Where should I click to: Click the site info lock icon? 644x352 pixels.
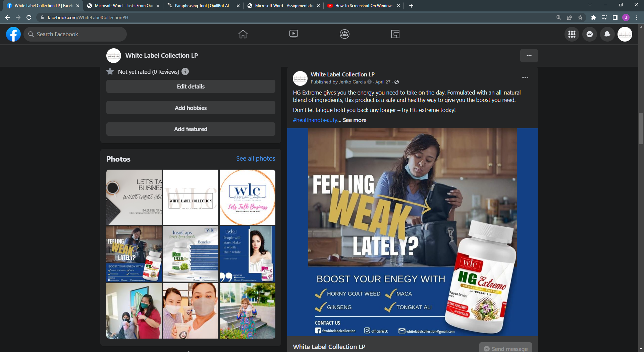[x=42, y=17]
